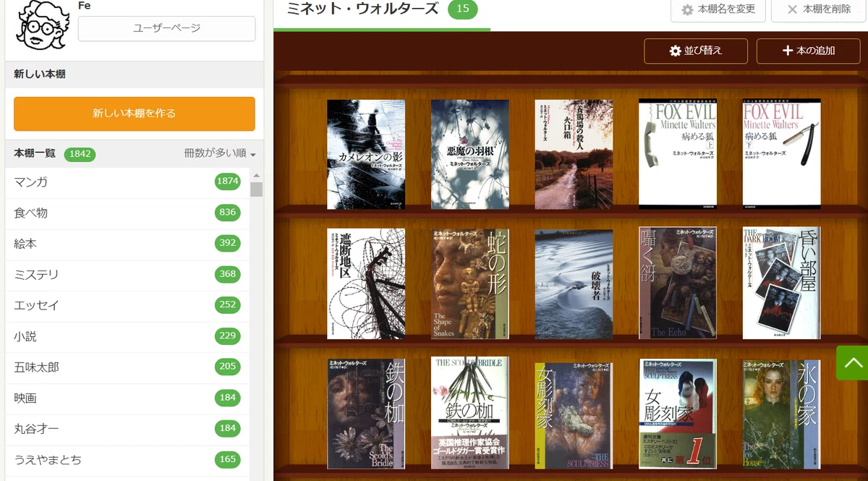Image resolution: width=868 pixels, height=481 pixels.
Task: Select the 映画 bookshelf row
Action: coord(127,398)
